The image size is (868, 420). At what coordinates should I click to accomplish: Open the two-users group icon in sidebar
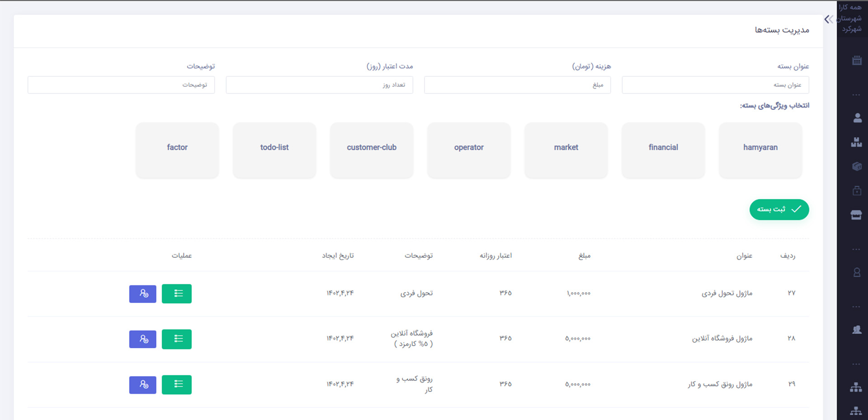[x=857, y=330]
